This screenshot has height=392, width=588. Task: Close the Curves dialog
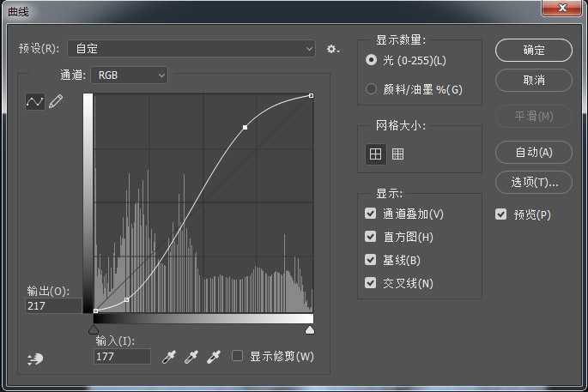[561, 8]
